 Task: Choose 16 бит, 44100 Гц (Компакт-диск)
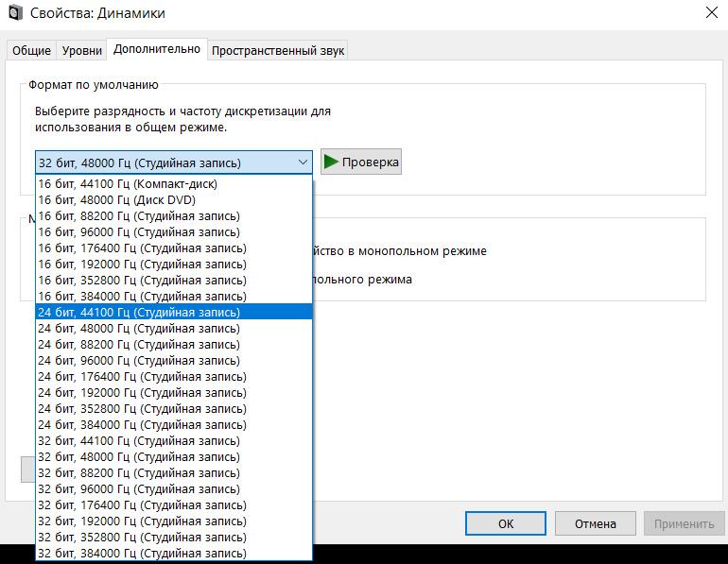174,183
